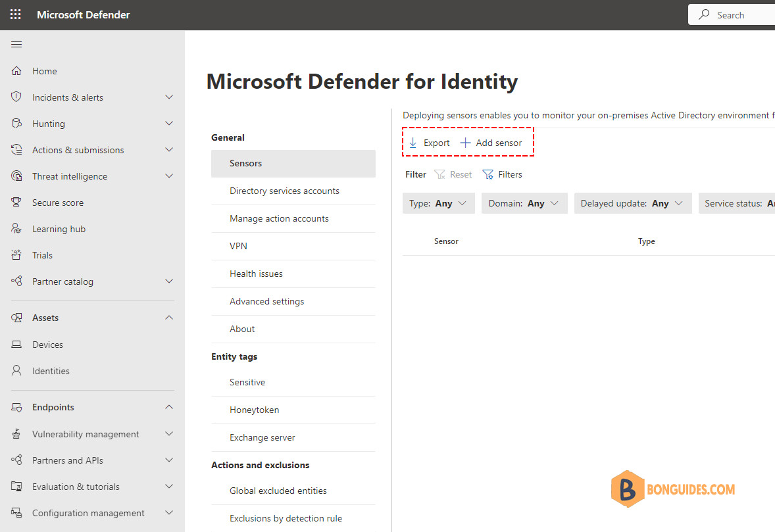Open the app launcher waffle icon
Screen dimensions: 775x532
(x=15, y=14)
